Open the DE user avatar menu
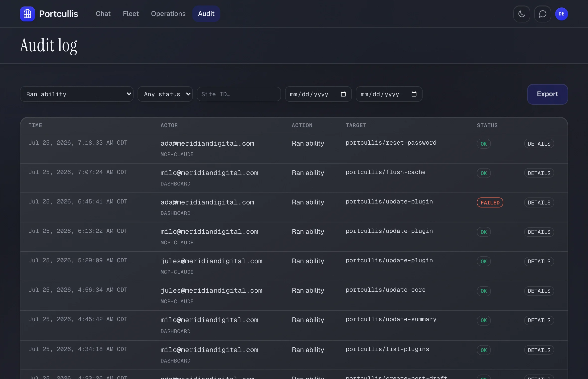The height and width of the screenshot is (379, 588). point(561,14)
